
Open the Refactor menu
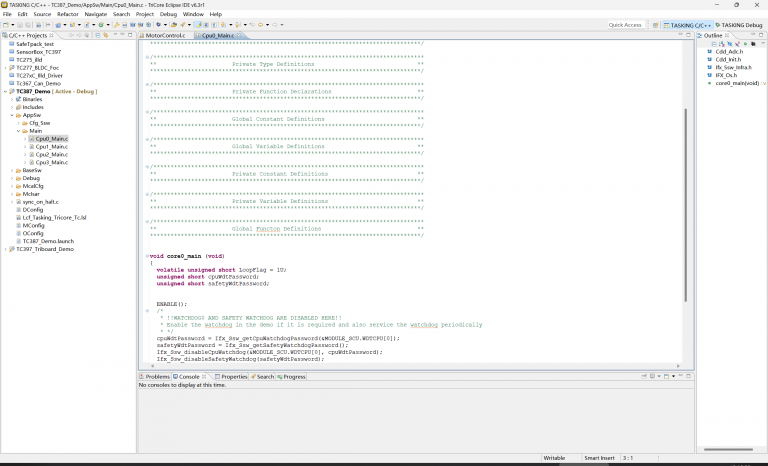68,14
